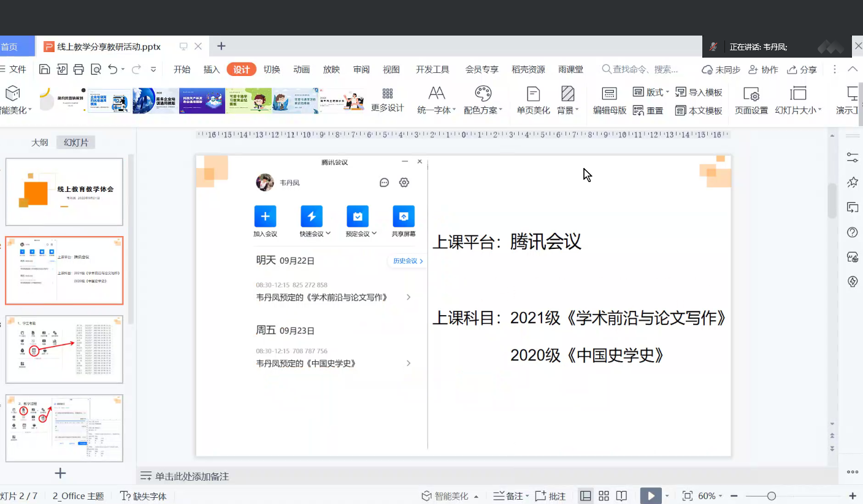Click the Save icon in quick access toolbar
This screenshot has height=504, width=863.
click(x=44, y=69)
